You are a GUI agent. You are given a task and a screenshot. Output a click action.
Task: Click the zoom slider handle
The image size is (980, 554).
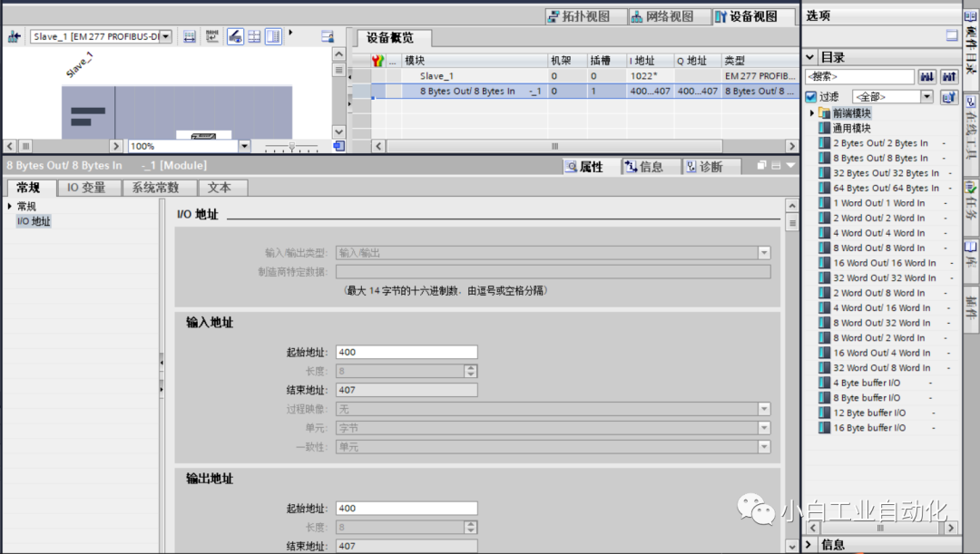(x=291, y=147)
